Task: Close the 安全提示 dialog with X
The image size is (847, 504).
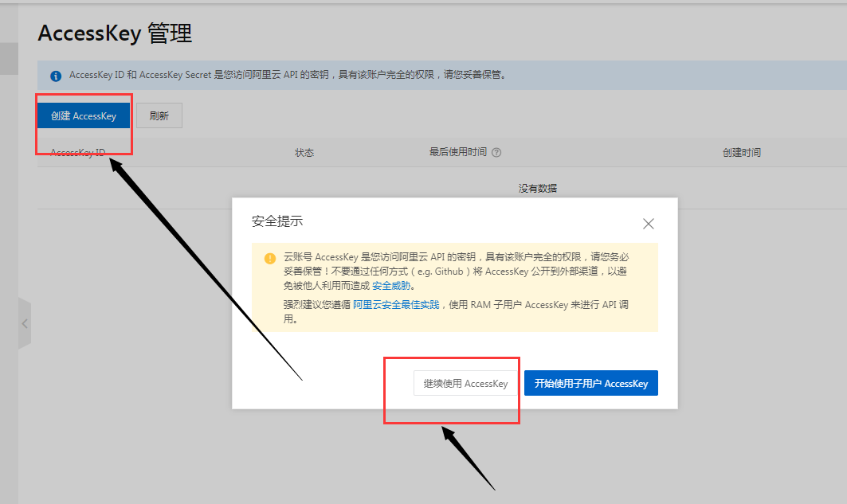Action: click(x=649, y=224)
